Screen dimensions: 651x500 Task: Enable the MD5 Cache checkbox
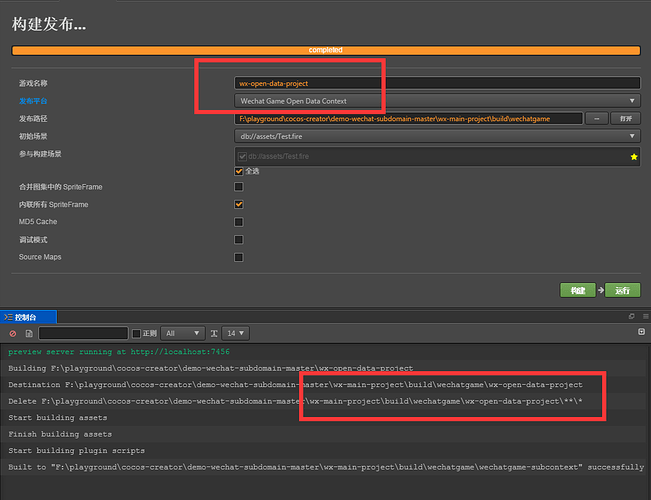[238, 222]
